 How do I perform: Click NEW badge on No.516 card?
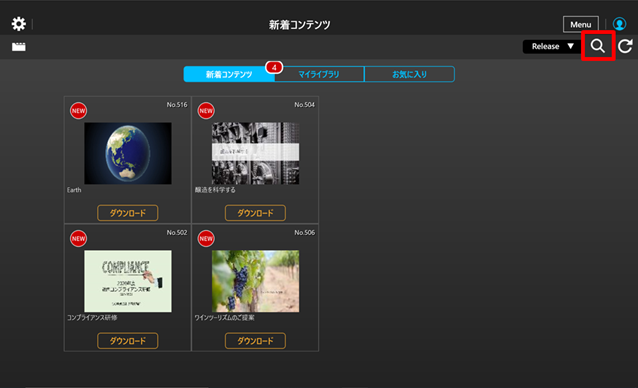[x=78, y=111]
